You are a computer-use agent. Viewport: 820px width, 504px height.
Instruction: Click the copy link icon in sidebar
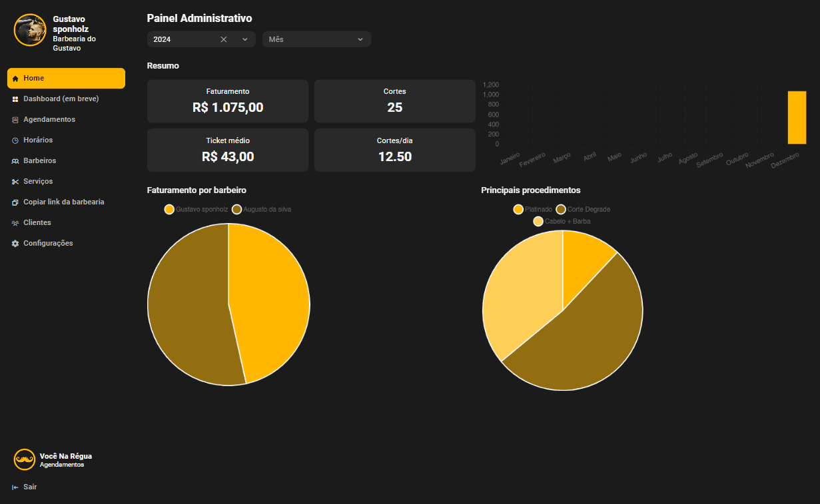15,202
